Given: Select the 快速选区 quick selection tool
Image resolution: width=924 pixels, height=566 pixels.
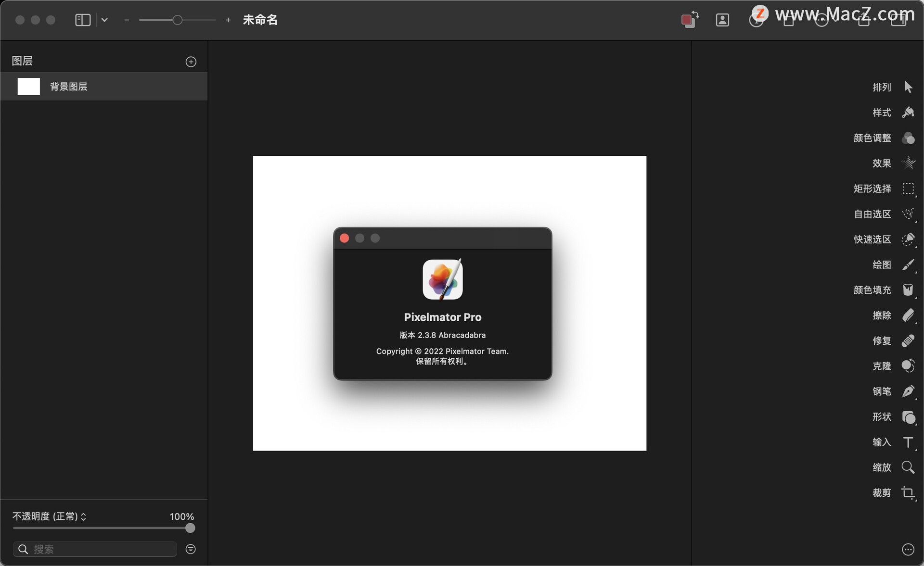Looking at the screenshot, I should click(908, 239).
